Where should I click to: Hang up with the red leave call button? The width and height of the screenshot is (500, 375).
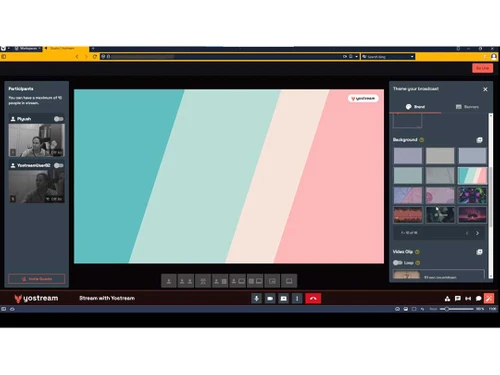(x=313, y=298)
